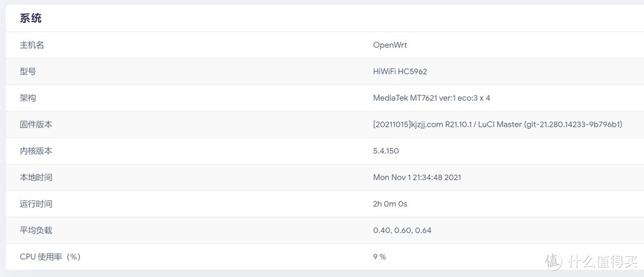The width and height of the screenshot is (644, 277).
Task: Click the 型号 row label
Action: coord(27,71)
